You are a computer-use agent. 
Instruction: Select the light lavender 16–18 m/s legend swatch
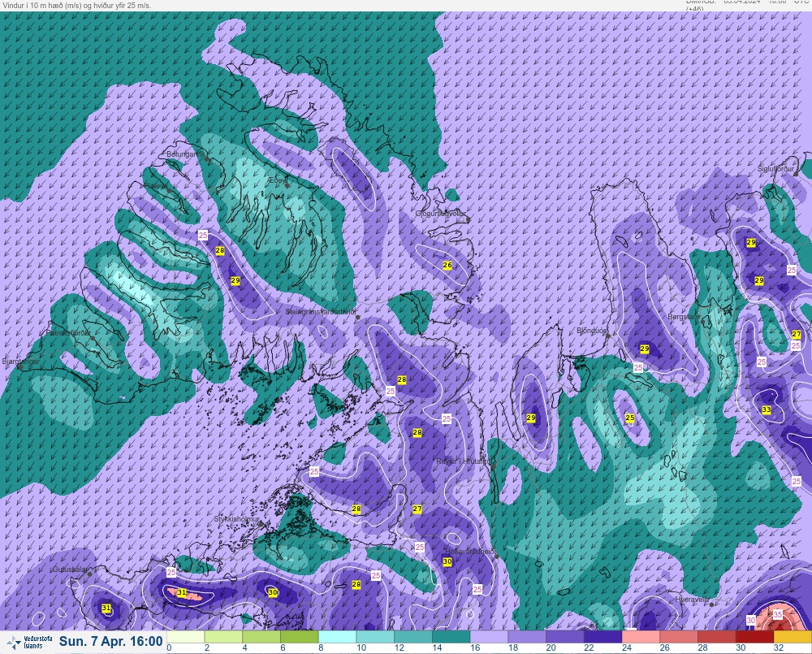point(490,636)
